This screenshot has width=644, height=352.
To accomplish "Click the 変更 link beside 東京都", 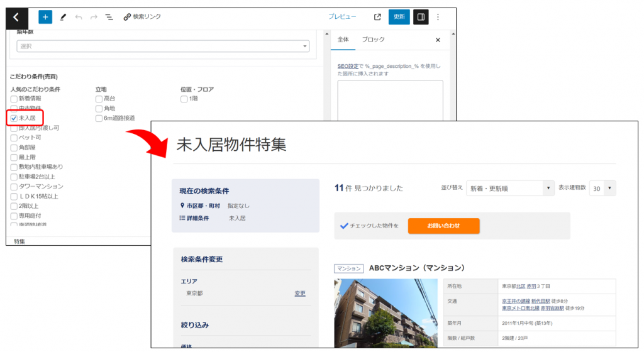I will [x=300, y=294].
